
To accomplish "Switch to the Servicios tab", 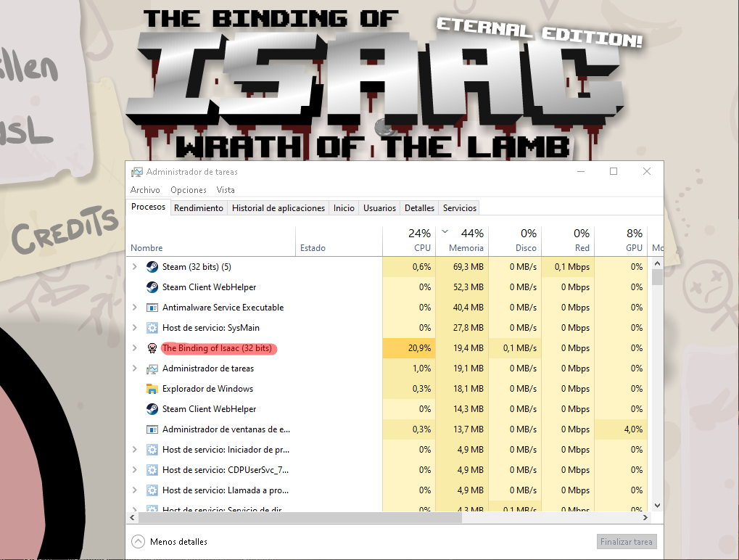I will (x=460, y=208).
